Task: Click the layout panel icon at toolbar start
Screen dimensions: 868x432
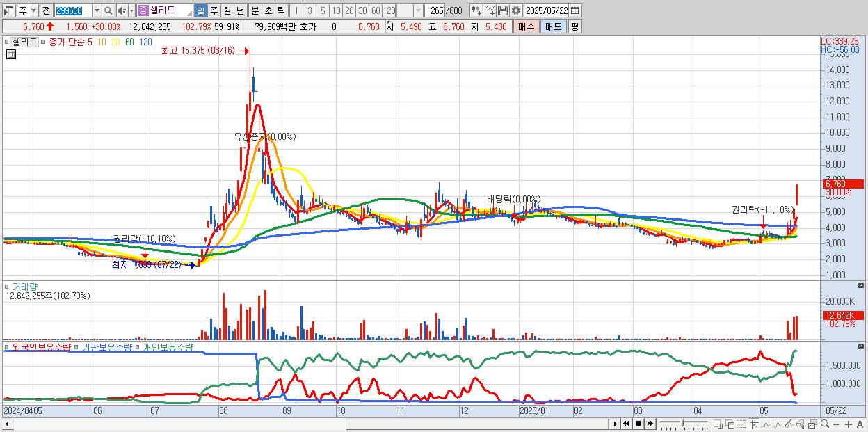Action: [x=9, y=10]
